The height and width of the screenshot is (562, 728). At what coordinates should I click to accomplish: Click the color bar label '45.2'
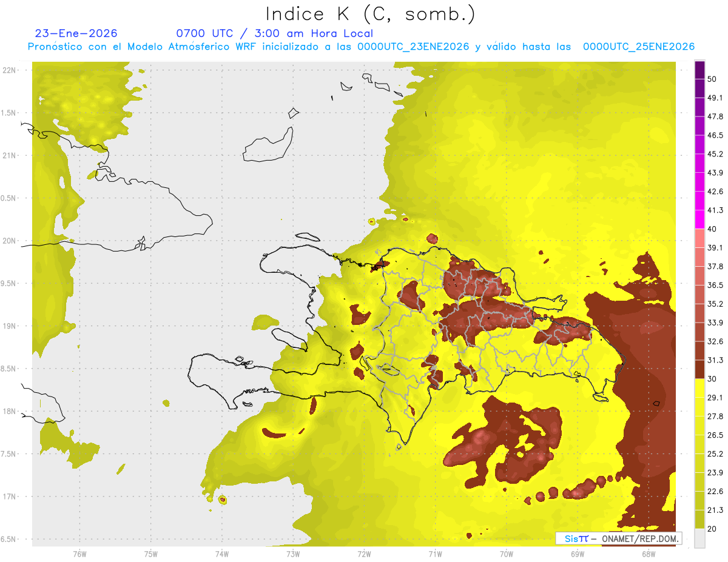tap(715, 154)
